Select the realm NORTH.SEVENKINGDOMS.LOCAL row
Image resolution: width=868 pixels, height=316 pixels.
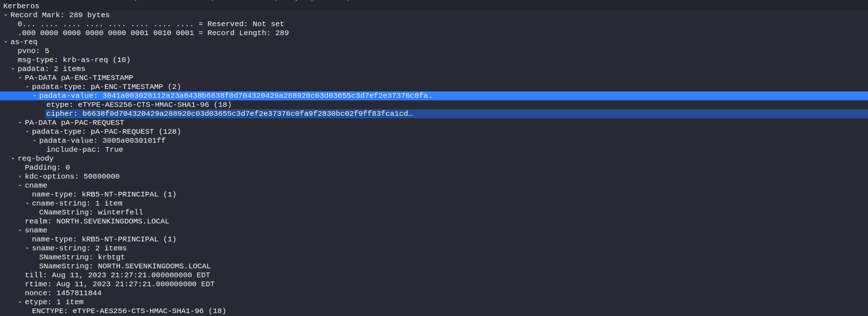97,222
